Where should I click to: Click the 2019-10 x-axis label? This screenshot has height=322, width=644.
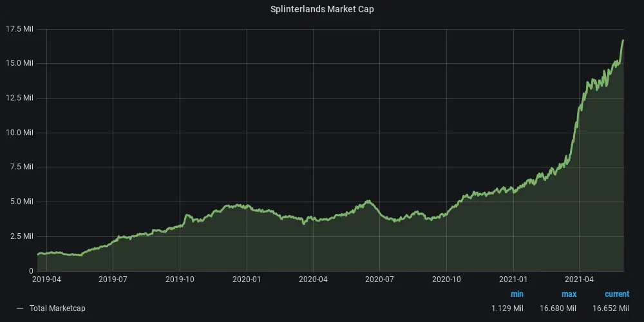pyautogui.click(x=180, y=279)
